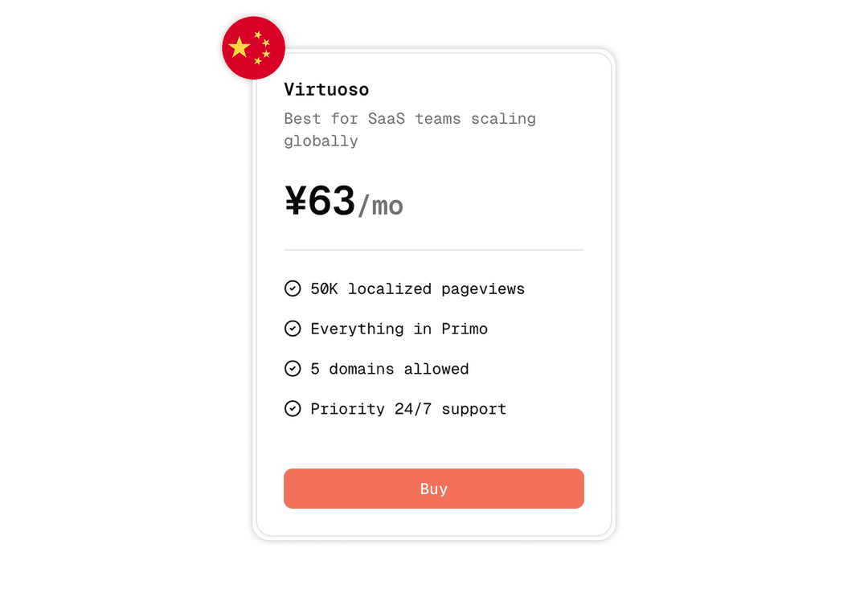Click the "Best for SaaS teams scaling" line
Image resolution: width=868 pixels, height=589 pixels.
(410, 119)
